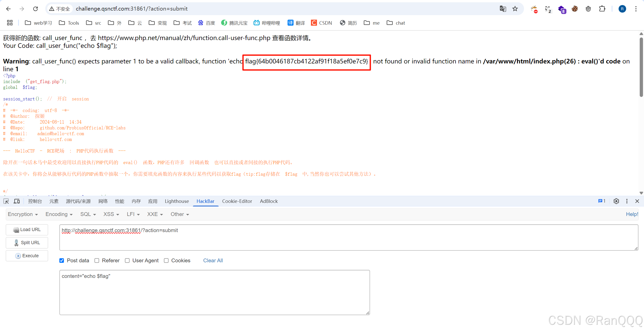Open DevTools settings gear icon
The image size is (644, 331).
(x=616, y=201)
